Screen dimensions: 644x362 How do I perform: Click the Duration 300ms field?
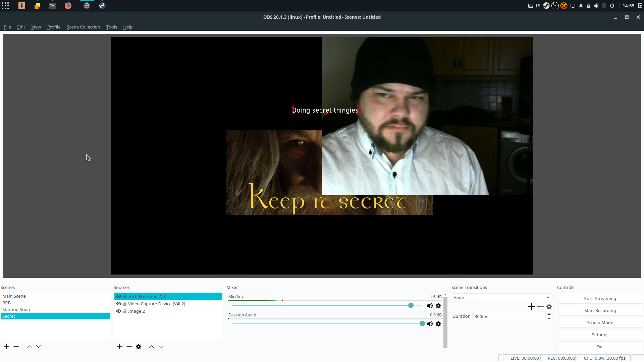point(509,316)
